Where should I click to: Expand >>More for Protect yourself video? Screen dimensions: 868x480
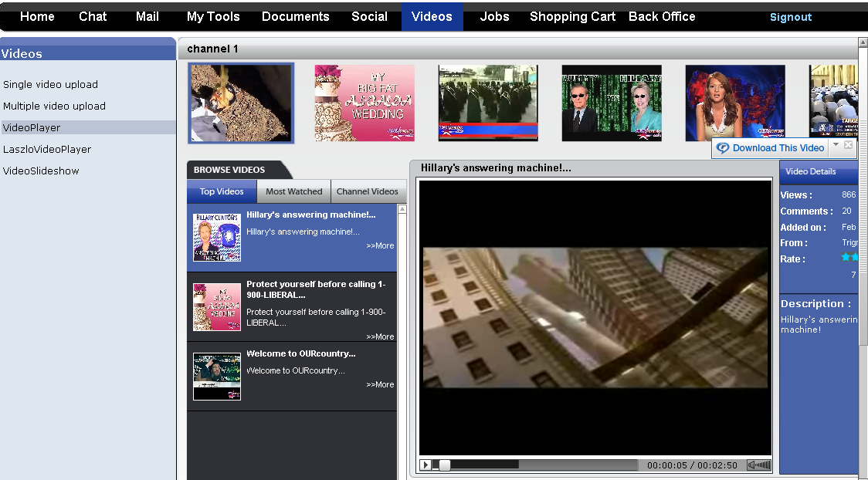pyautogui.click(x=380, y=336)
